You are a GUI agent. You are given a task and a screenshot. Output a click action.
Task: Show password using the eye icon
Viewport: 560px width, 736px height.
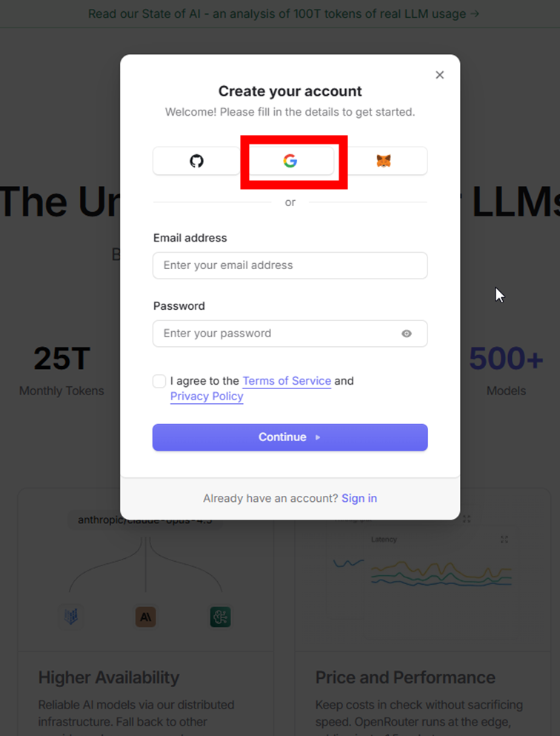407,334
